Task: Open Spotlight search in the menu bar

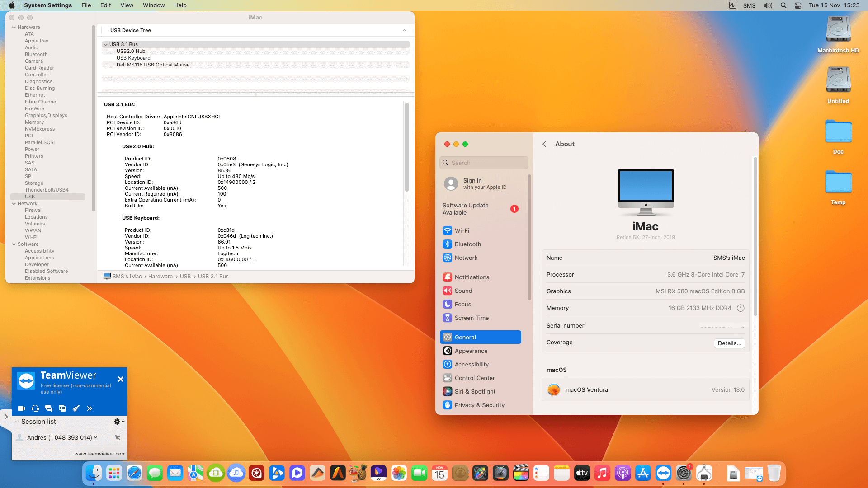Action: point(783,5)
